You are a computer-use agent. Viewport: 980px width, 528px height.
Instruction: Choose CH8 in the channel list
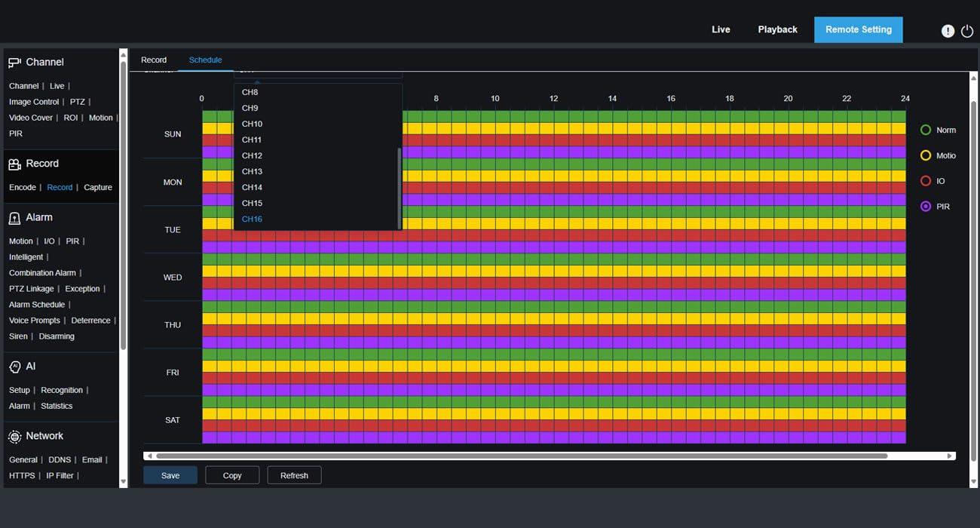pyautogui.click(x=250, y=92)
